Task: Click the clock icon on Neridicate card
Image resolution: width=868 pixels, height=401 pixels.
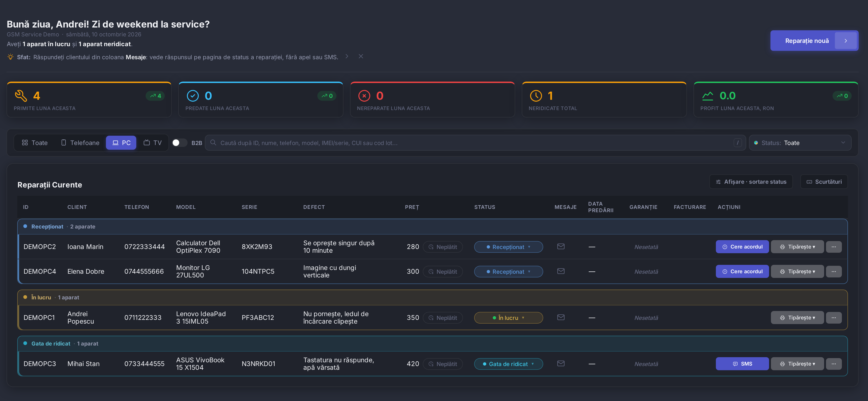Action: [536, 96]
